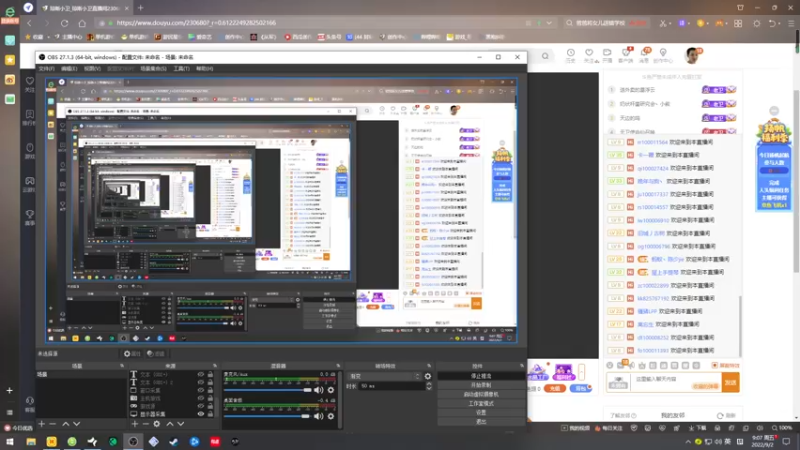Open OBS 编辑(E) menu

click(69, 68)
